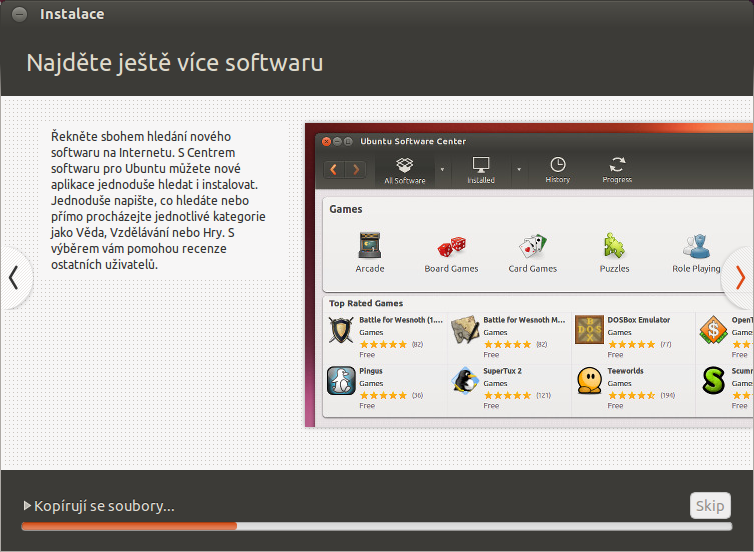The height and width of the screenshot is (552, 754).
Task: Click the back arrow in Software Center toolbar
Action: point(334,169)
